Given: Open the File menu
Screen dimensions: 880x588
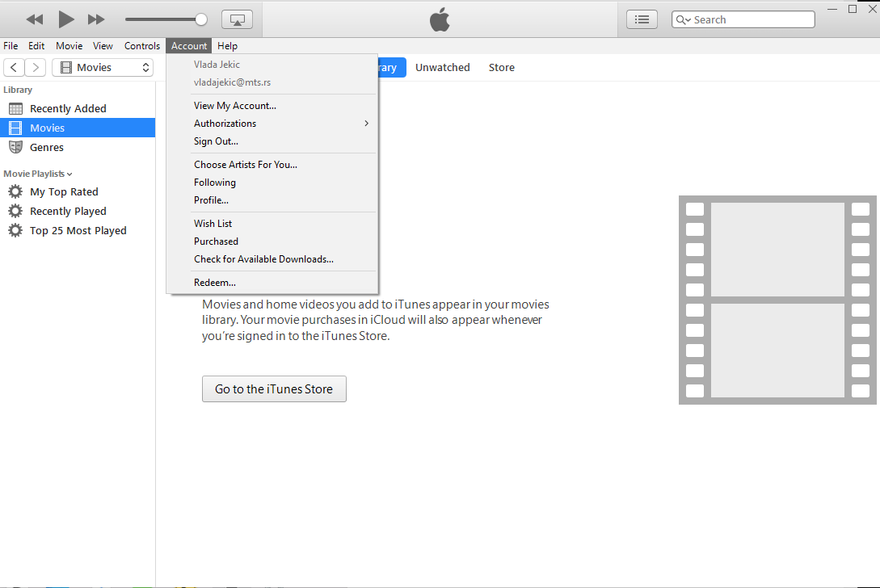Looking at the screenshot, I should (11, 46).
